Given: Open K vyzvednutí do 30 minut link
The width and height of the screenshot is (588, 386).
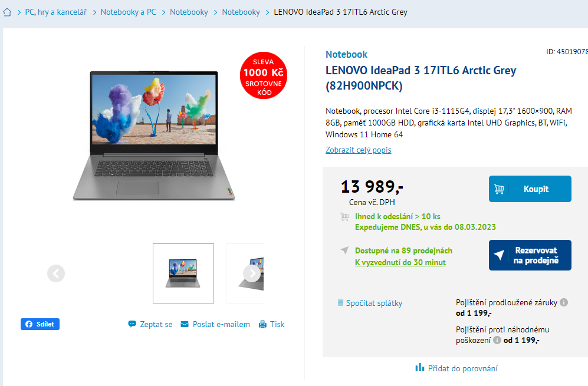Looking at the screenshot, I should [x=400, y=263].
